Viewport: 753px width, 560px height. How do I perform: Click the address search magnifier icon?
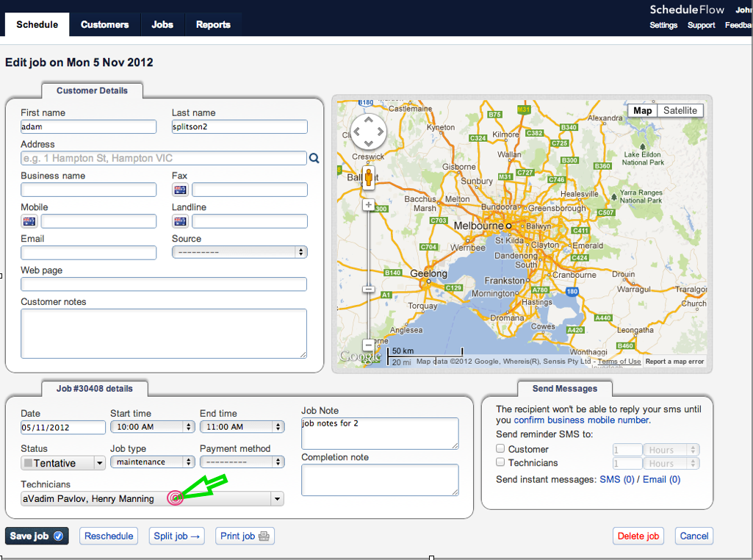tap(314, 158)
